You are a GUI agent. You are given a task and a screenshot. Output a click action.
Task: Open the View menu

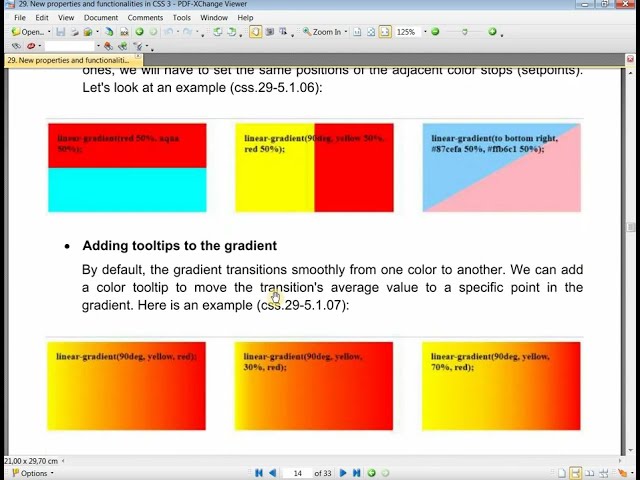pyautogui.click(x=66, y=18)
